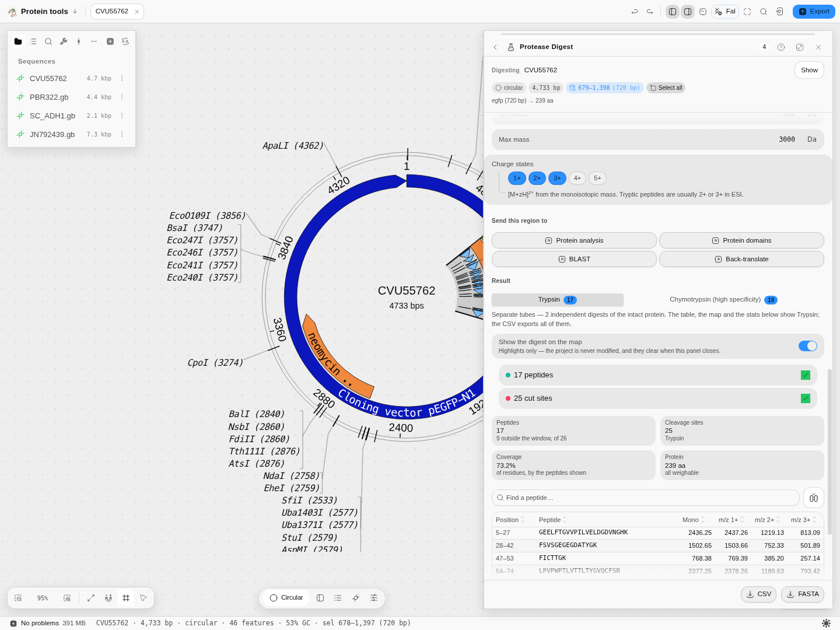Sort the table by the Position column

[510, 520]
